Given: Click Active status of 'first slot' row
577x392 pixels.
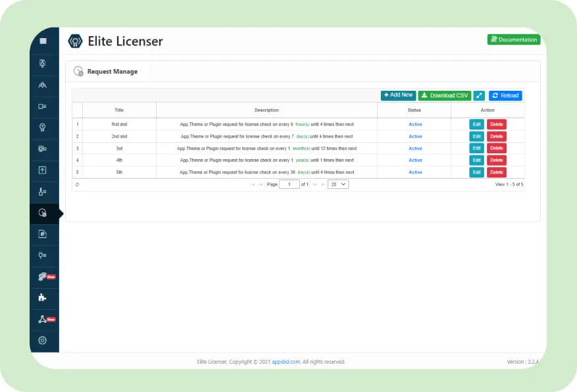Looking at the screenshot, I should [x=415, y=124].
